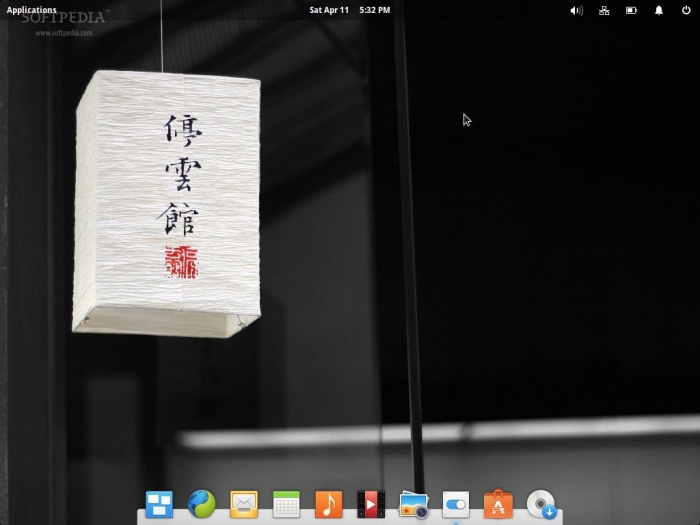Click the date Sat Apr 11 in panel

coord(329,10)
